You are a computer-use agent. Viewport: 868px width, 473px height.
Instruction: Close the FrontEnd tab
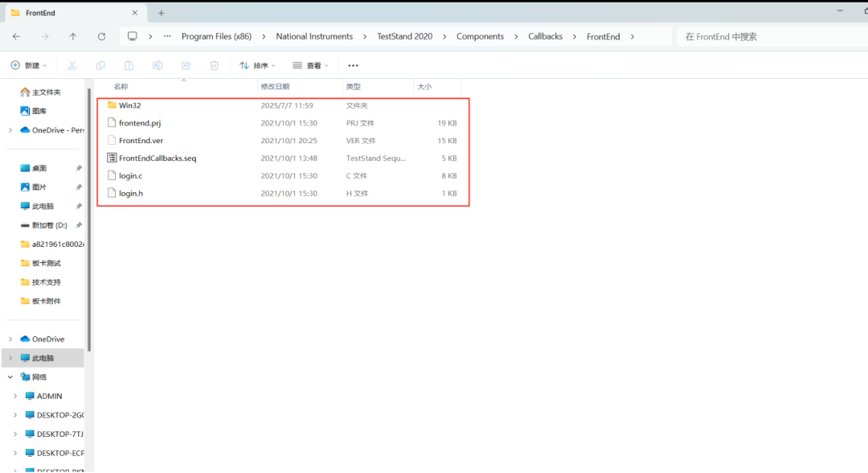(x=135, y=13)
